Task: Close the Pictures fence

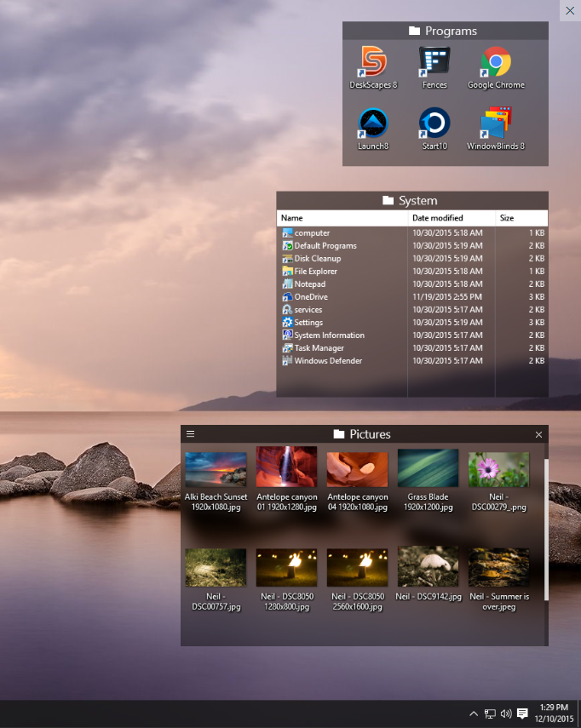Action: tap(538, 434)
